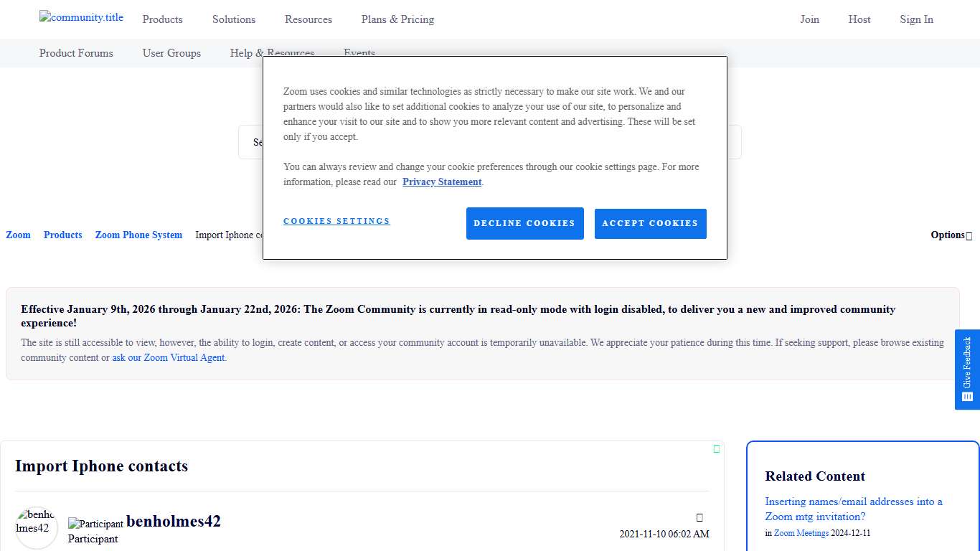This screenshot has height=551, width=980.
Task: Open the Privacy Statement link
Action: [442, 182]
